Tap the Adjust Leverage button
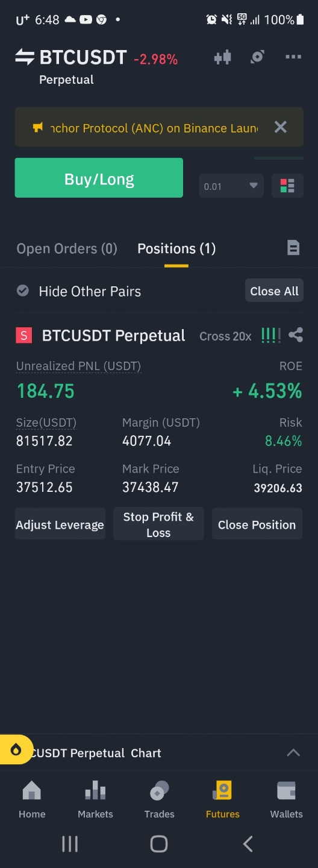This screenshot has width=318, height=868. pos(60,524)
